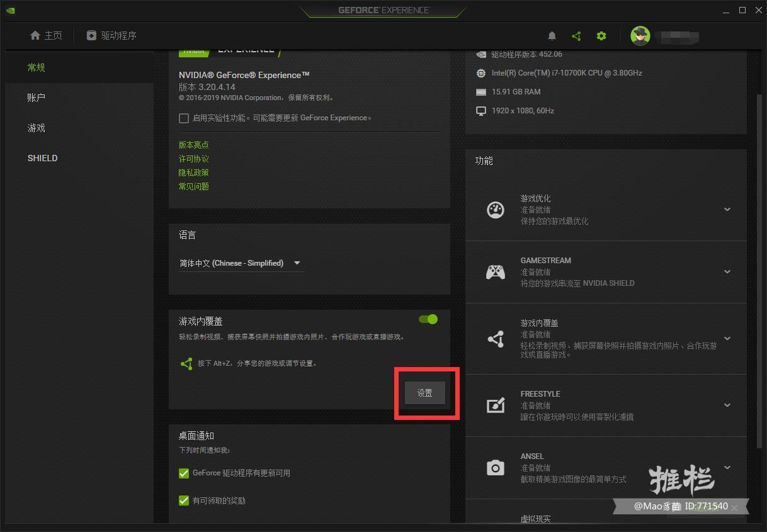Select the FREESTYLE filter icon
The image size is (767, 532).
[496, 405]
